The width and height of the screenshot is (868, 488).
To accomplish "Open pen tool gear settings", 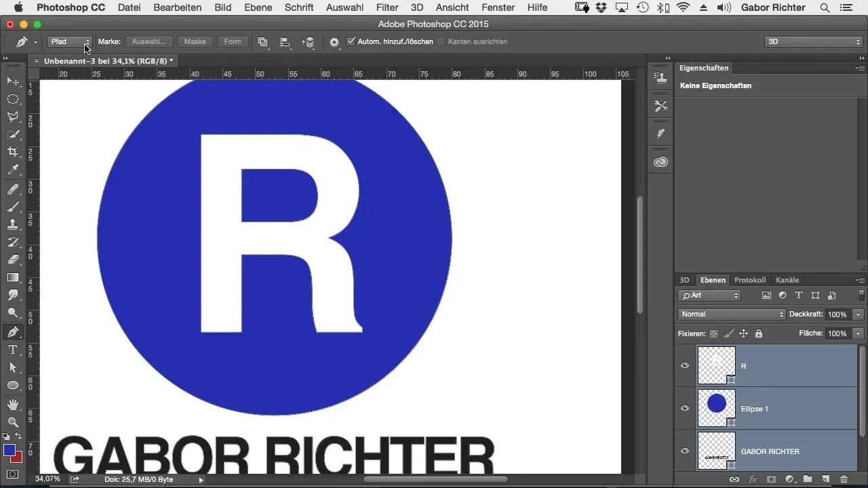I will (x=334, y=42).
